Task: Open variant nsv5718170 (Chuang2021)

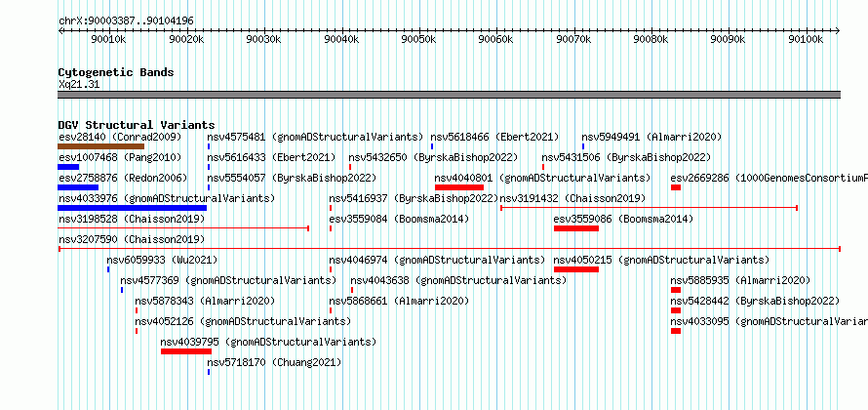Action: pos(274,362)
